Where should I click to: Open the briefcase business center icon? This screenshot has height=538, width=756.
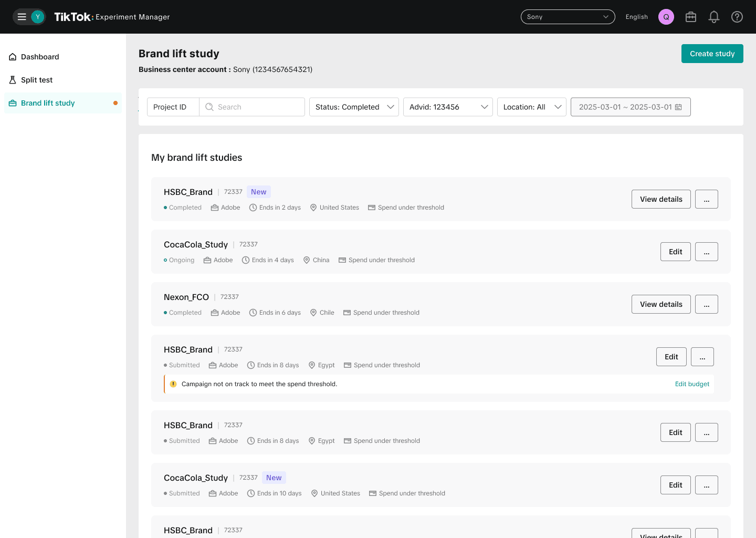point(691,17)
